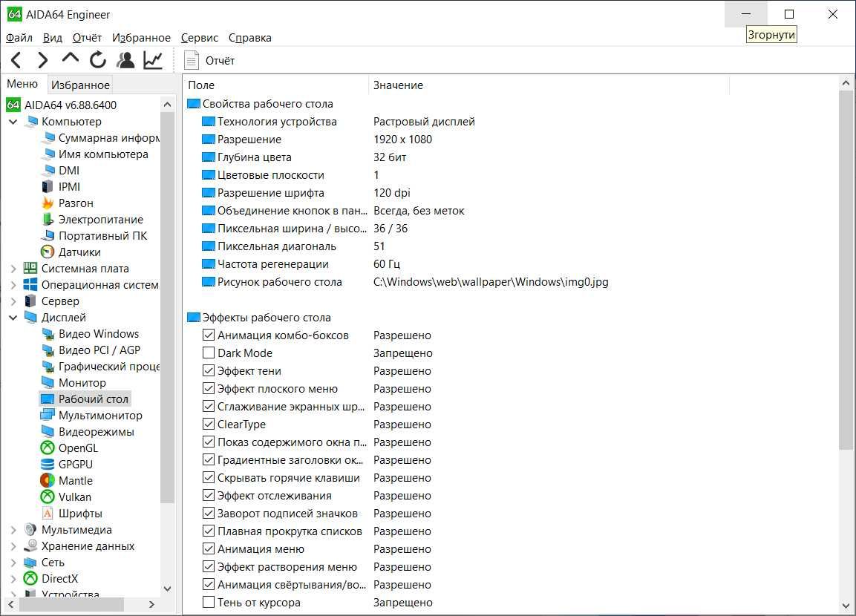Select the GPGPU icon in the tree
This screenshot has height=616, width=856.
[48, 465]
